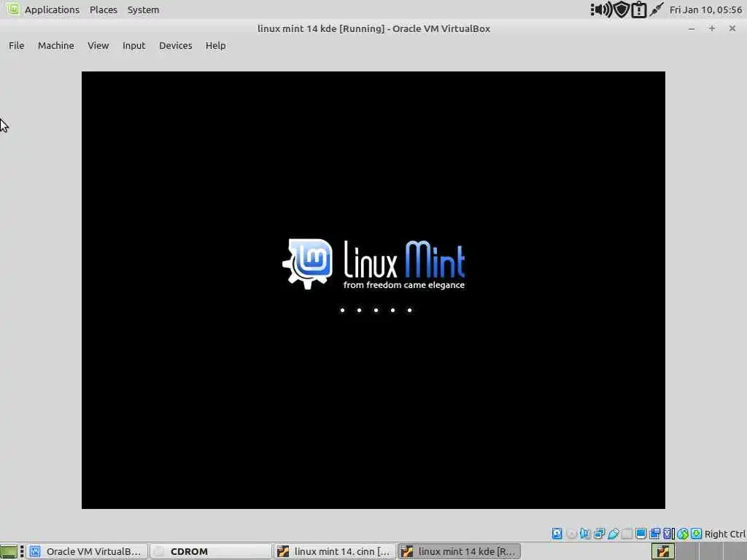The height and width of the screenshot is (560, 747).
Task: Switch to the CDROM taskbar window
Action: tap(211, 551)
